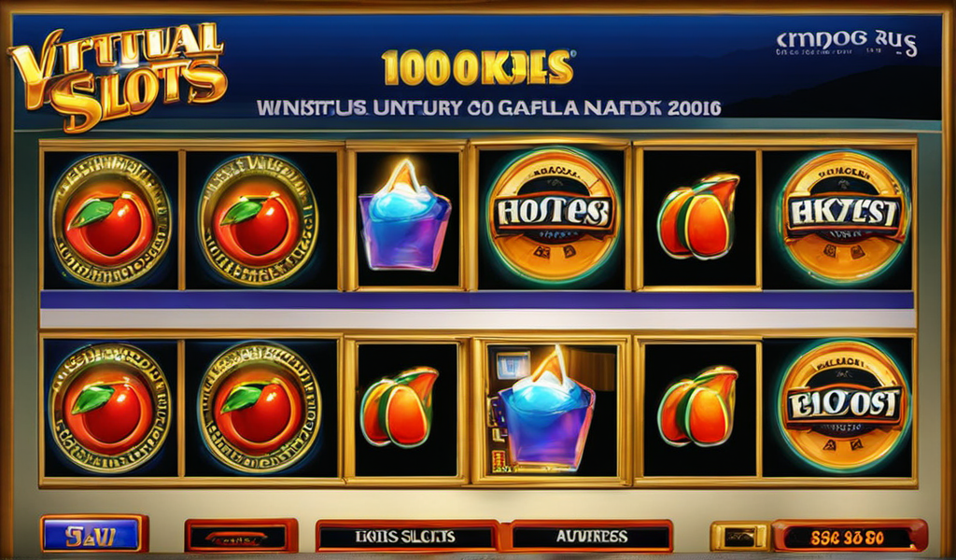The width and height of the screenshot is (956, 560).
Task: Click the red-framed button beside SAV
Action: pyautogui.click(x=241, y=537)
